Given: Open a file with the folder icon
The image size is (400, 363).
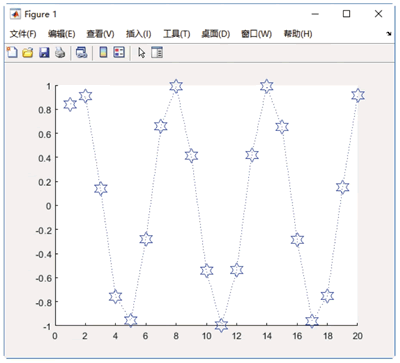Looking at the screenshot, I should coord(28,52).
